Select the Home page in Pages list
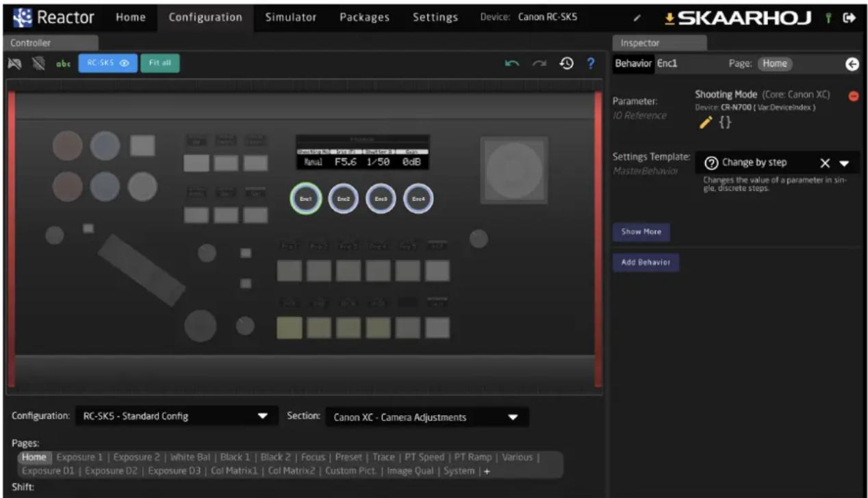Screen dimensions: 868x498 [x=34, y=457]
